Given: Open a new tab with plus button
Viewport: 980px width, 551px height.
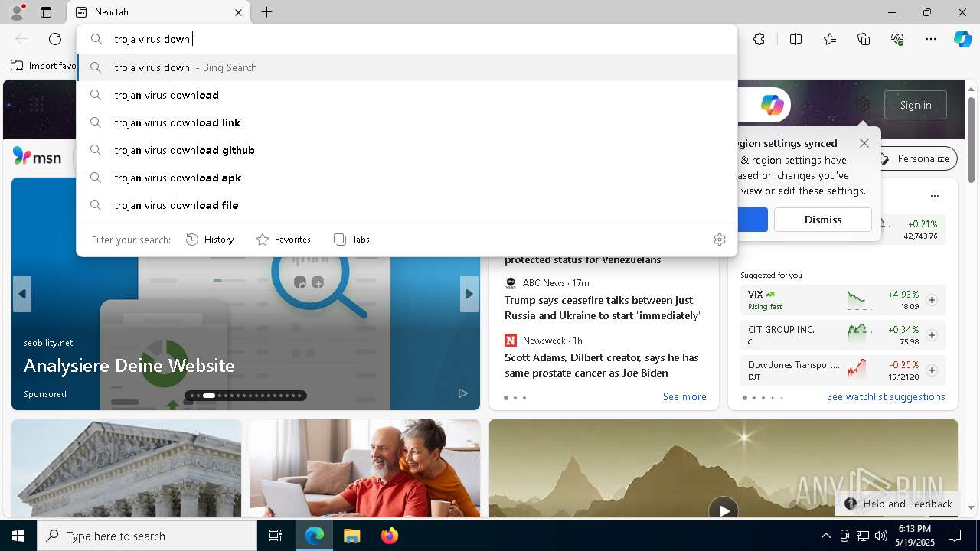Looking at the screenshot, I should pyautogui.click(x=266, y=12).
